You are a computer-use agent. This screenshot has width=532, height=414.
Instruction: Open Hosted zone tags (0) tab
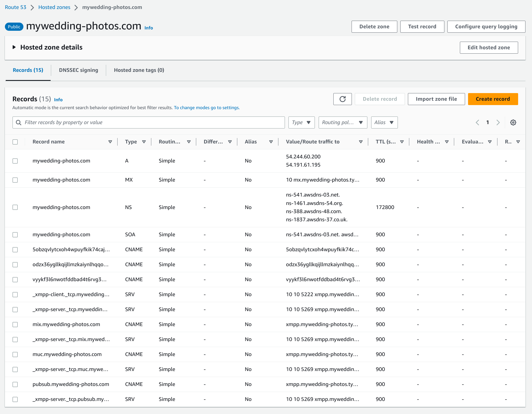click(x=139, y=70)
